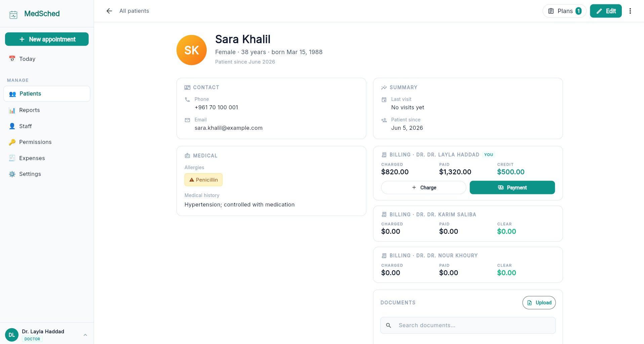Image resolution: width=644 pixels, height=344 pixels.
Task: Focus the Search documents field
Action: (x=468, y=326)
